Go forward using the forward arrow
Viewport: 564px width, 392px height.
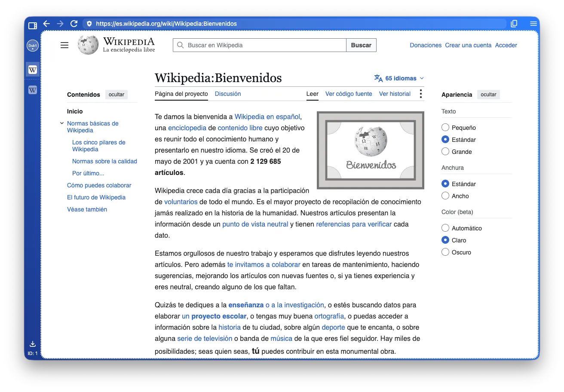click(60, 24)
